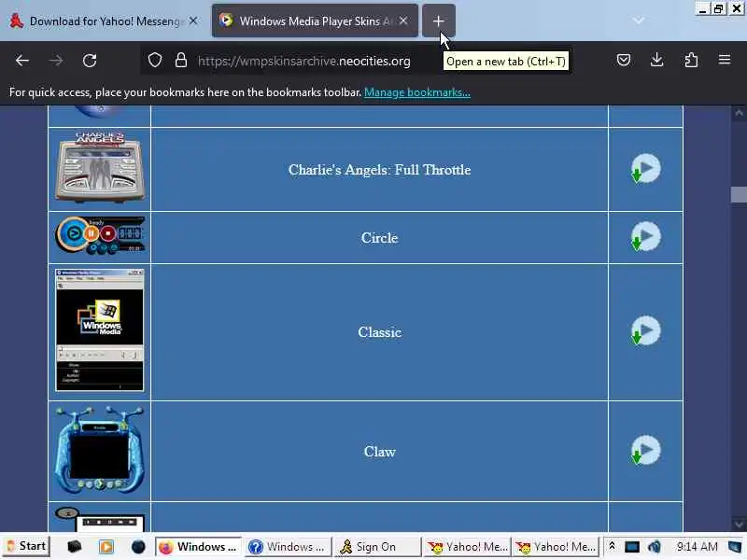Click the vertical scrollbar thumb
747x560 pixels.
[x=739, y=195]
